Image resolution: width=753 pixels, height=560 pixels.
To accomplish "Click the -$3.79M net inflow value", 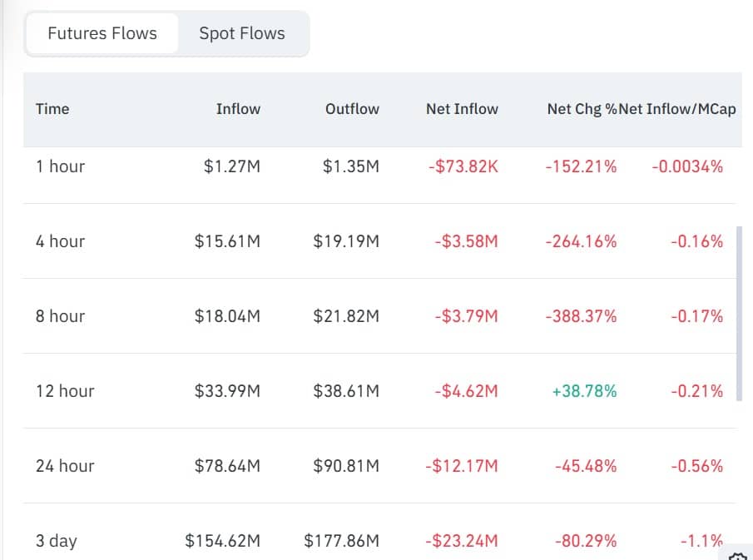I will (x=466, y=316).
